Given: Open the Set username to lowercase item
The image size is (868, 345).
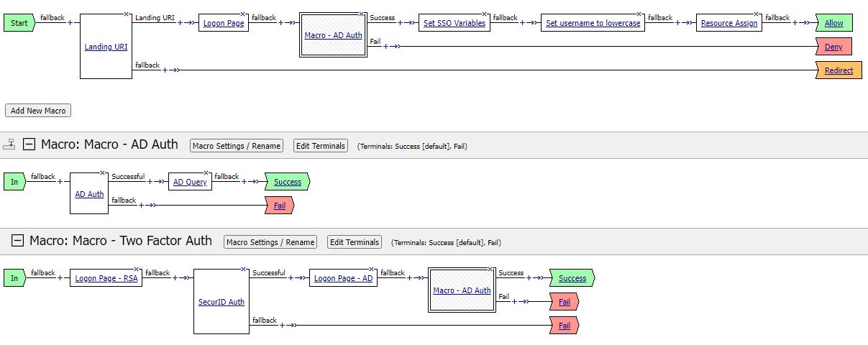Looking at the screenshot, I should [591, 23].
